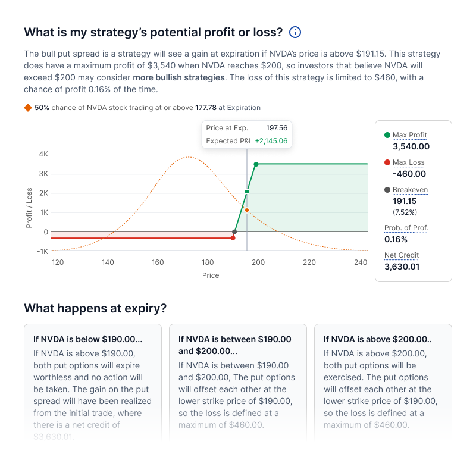Screen dimensions: 476x476
Task: Click the green max profit point on chart
Action: (256, 164)
